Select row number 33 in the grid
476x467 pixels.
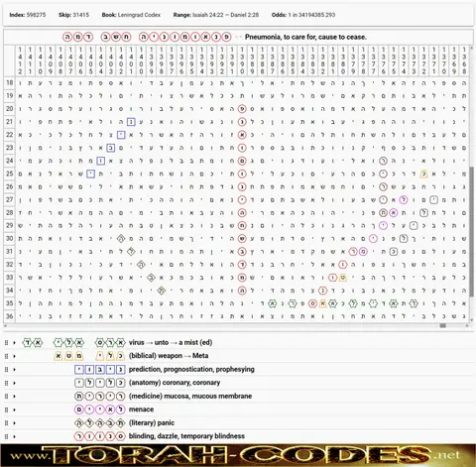click(x=10, y=278)
